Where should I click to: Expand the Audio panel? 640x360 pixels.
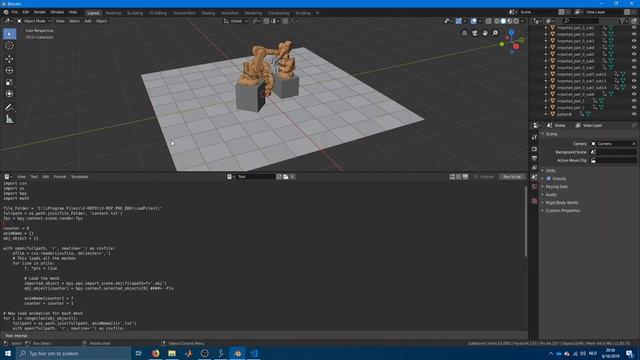[551, 195]
